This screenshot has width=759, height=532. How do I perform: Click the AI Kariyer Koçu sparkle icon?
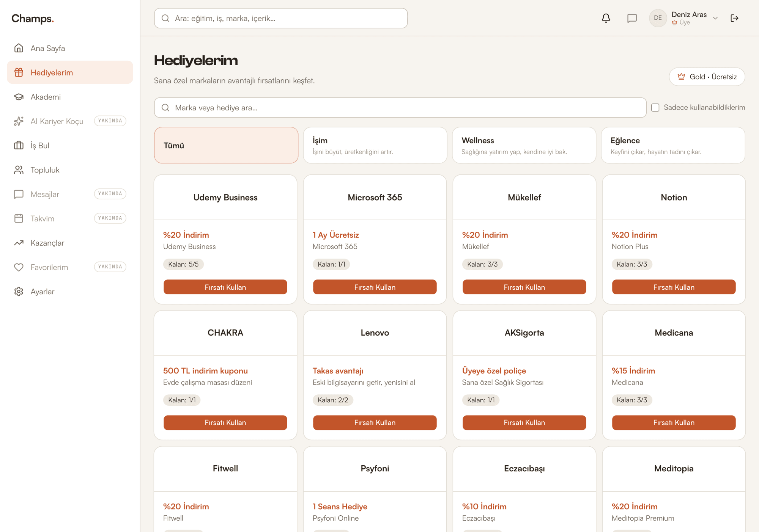tap(19, 121)
